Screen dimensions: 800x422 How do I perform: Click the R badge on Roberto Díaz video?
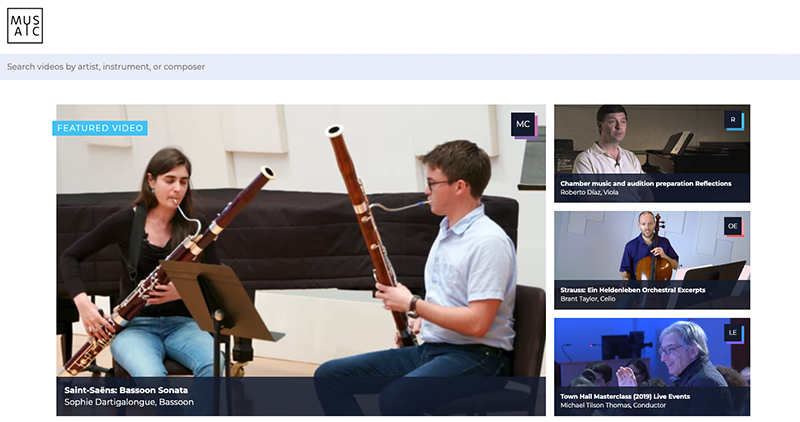[733, 120]
